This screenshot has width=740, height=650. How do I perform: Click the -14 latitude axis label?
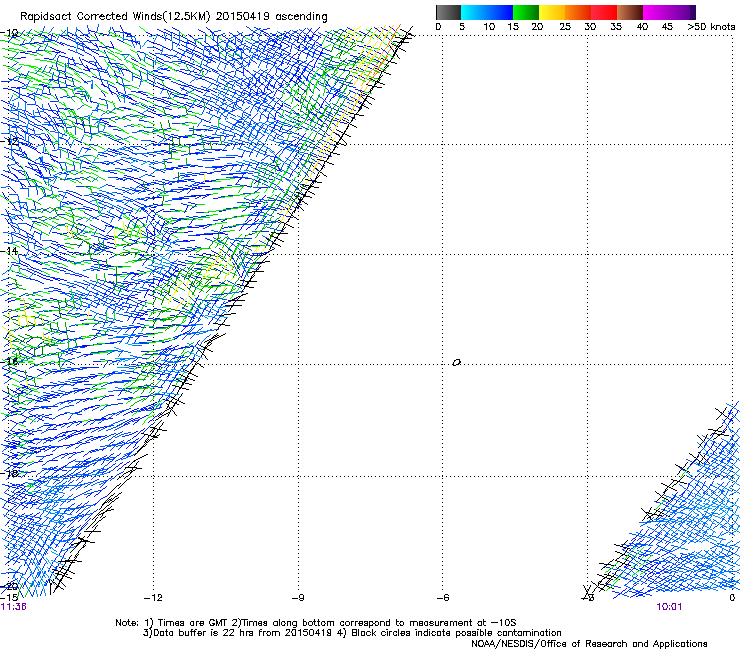10,251
